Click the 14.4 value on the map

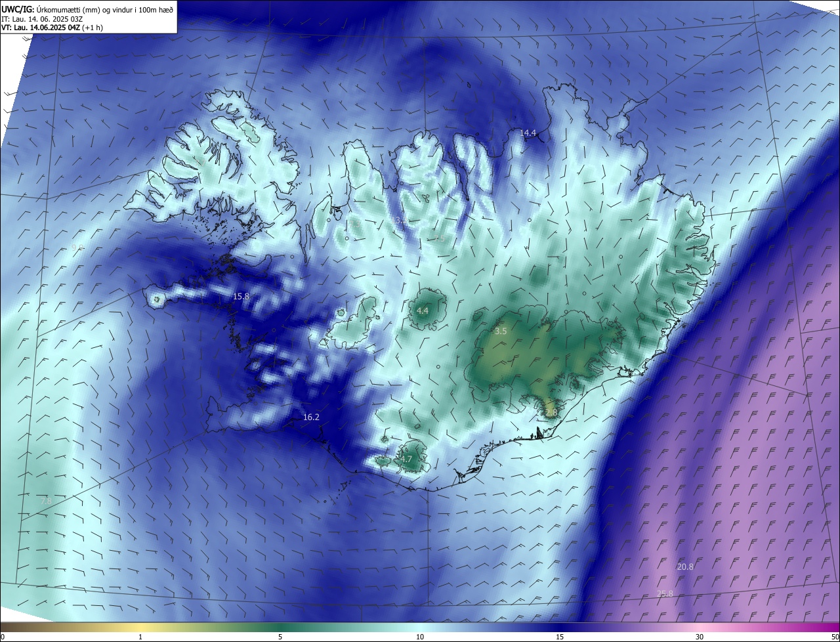pyautogui.click(x=528, y=133)
